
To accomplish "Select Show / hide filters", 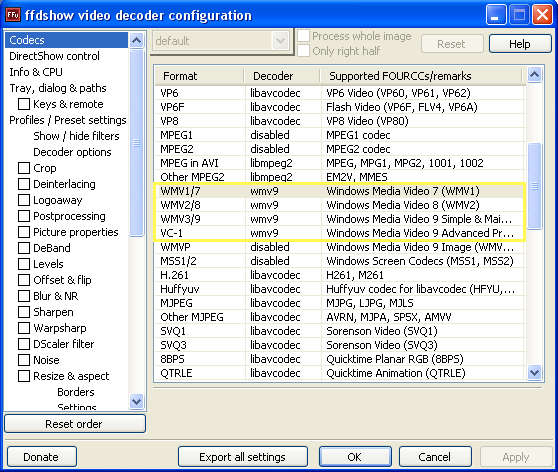I will coord(76,136).
